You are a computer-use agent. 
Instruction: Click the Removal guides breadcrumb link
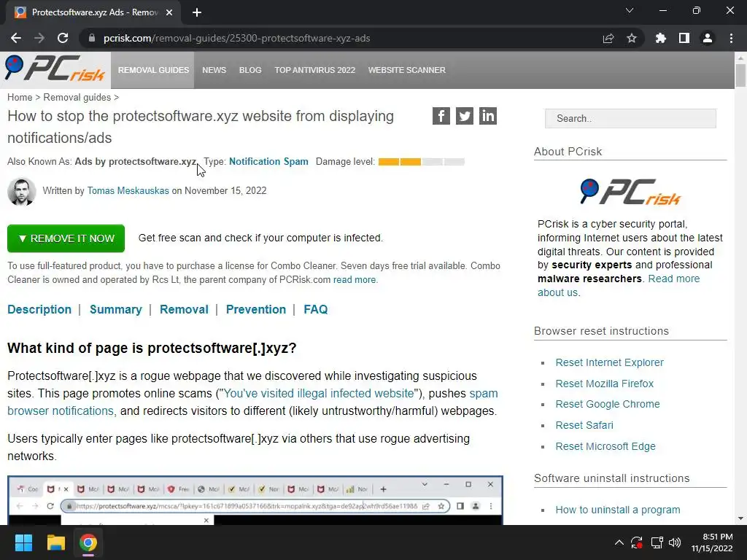coord(77,97)
